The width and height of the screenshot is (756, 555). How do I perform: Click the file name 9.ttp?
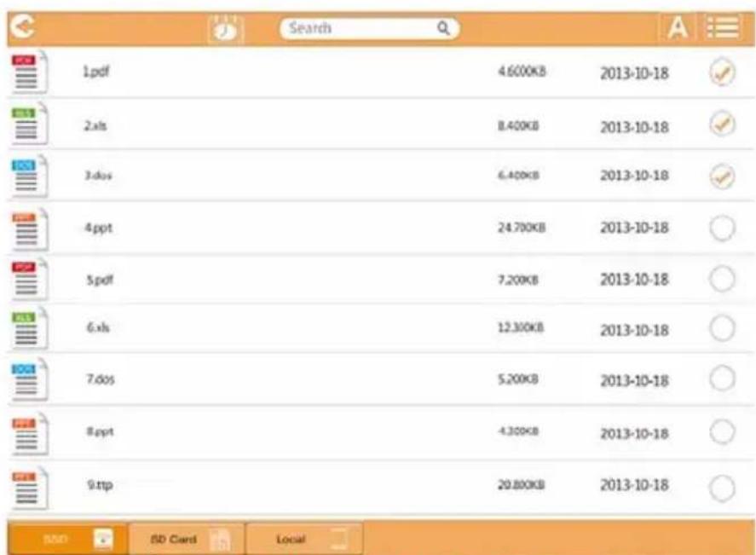[101, 485]
